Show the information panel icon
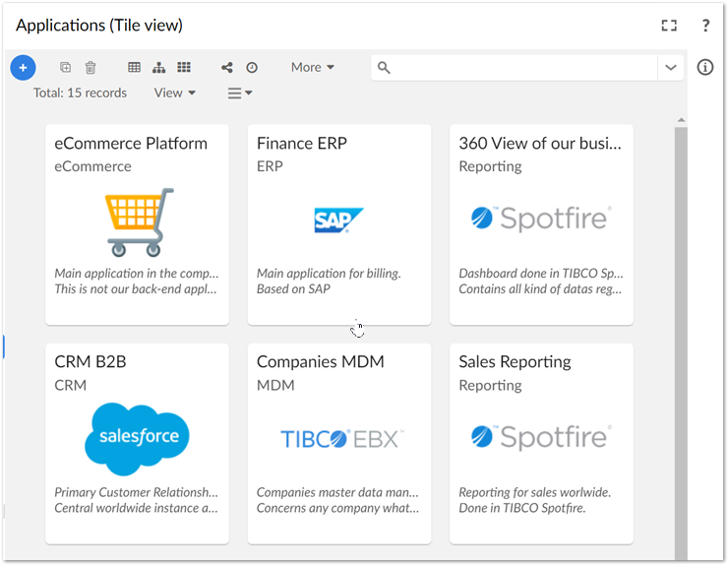This screenshot has height=565, width=728. (x=704, y=68)
